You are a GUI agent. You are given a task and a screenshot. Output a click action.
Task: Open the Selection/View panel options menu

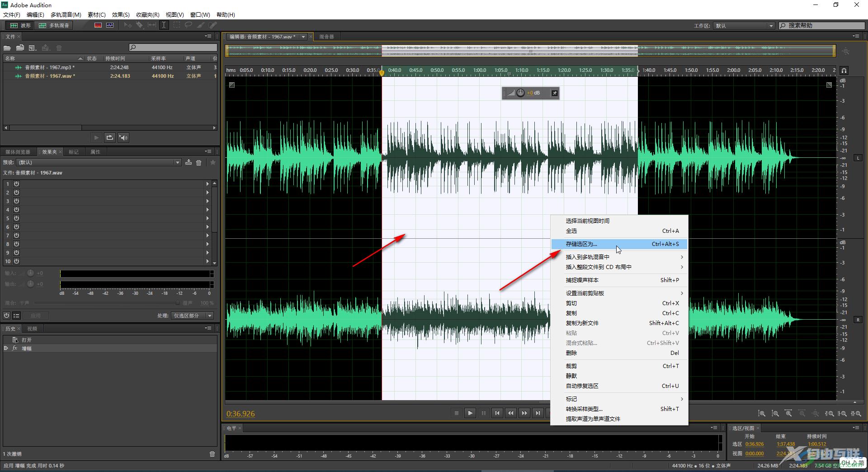point(856,428)
